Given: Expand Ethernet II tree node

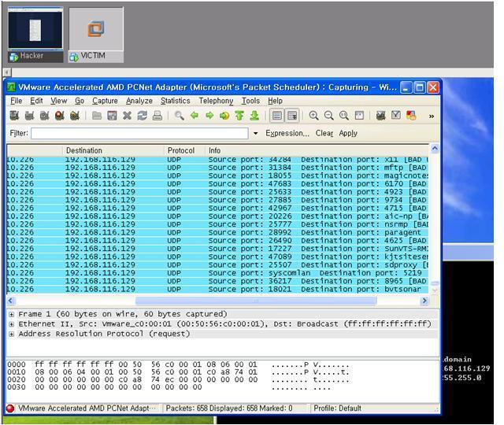Looking at the screenshot, I should 12,324.
